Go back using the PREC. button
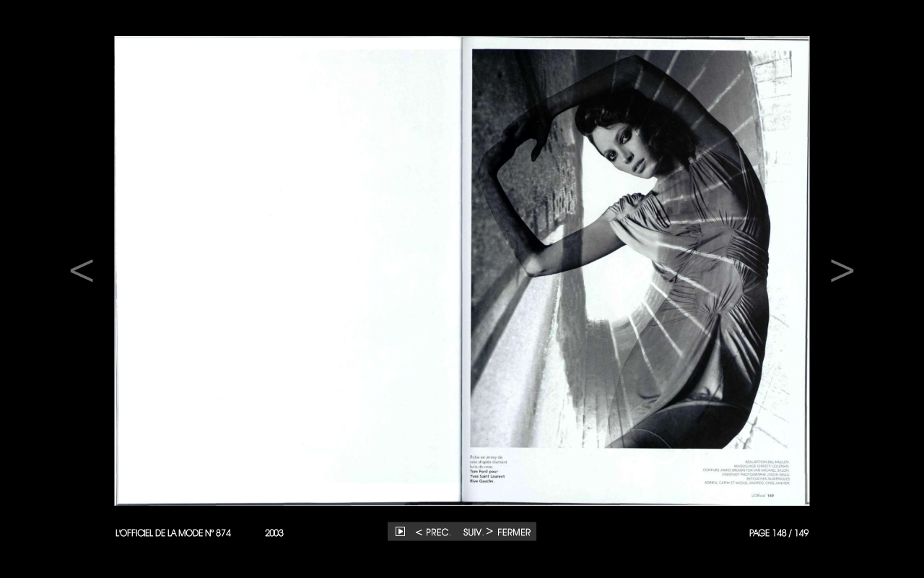This screenshot has width=924, height=578. (433, 532)
